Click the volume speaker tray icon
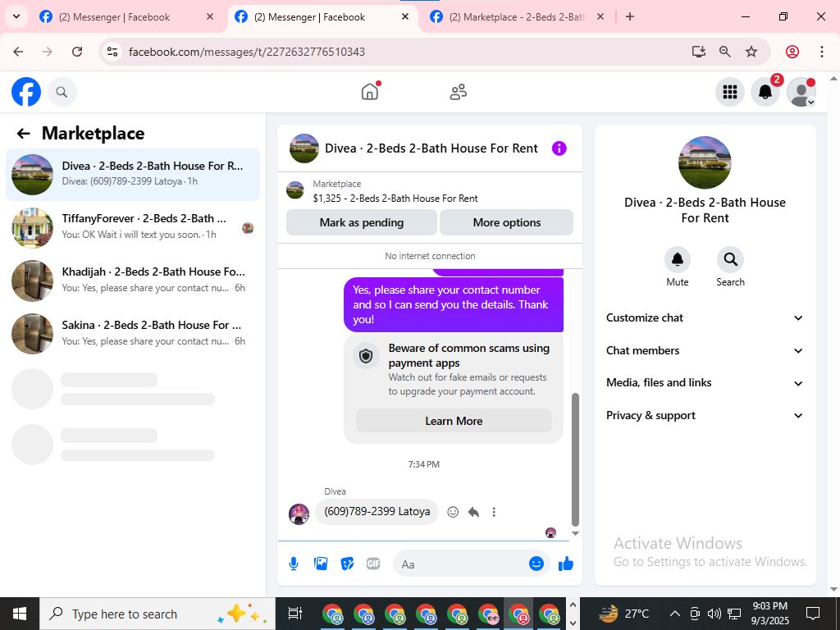The image size is (840, 630). tap(714, 614)
